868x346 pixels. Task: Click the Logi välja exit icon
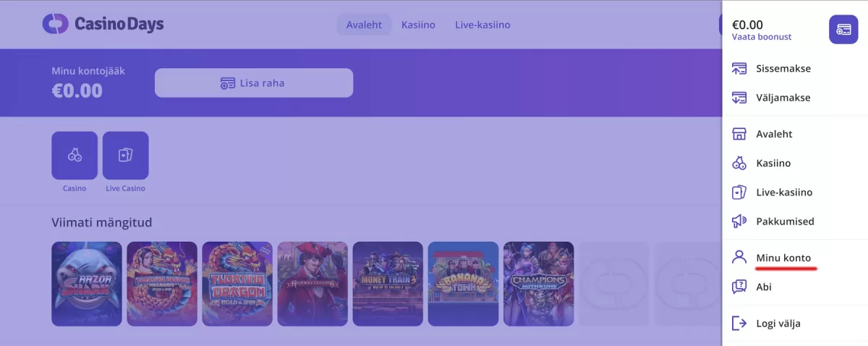tap(739, 324)
